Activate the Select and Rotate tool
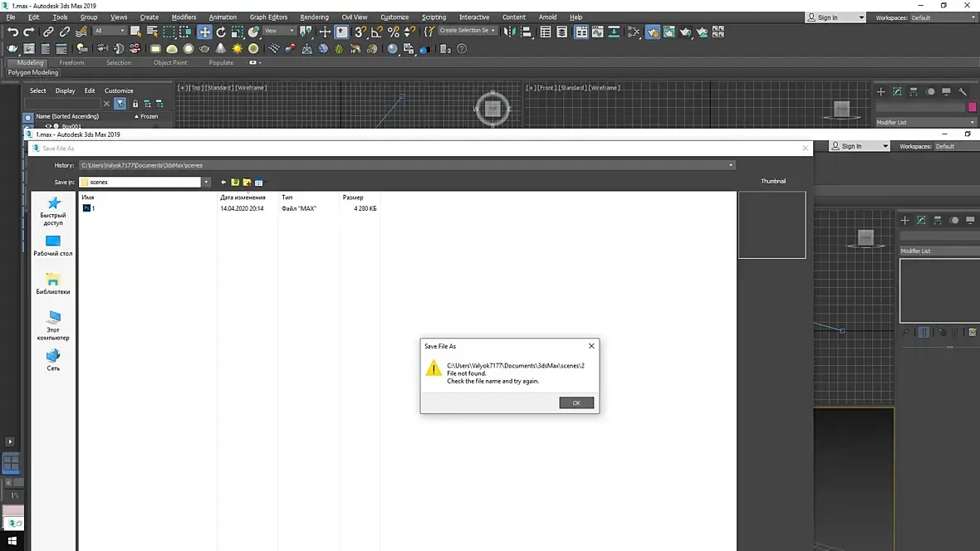 (221, 32)
